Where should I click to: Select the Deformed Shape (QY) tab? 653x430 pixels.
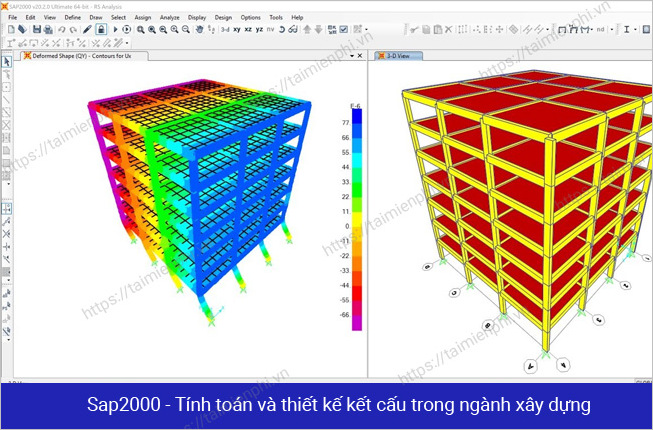pos(85,56)
